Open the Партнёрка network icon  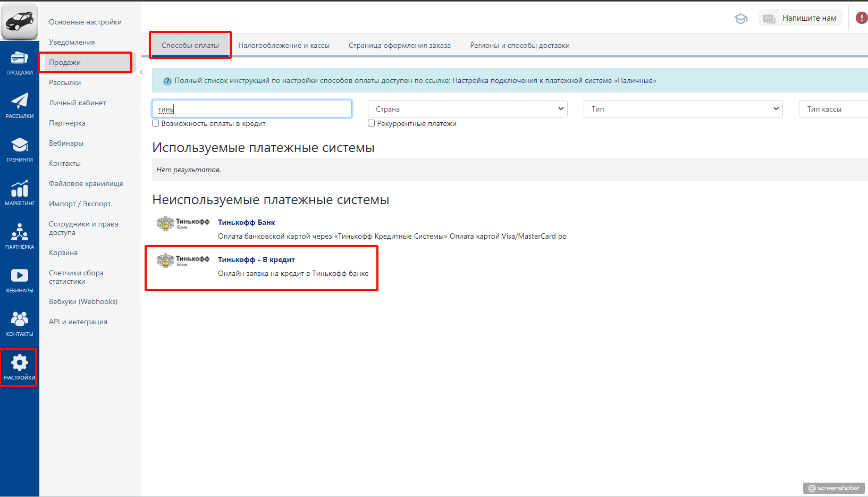19,236
